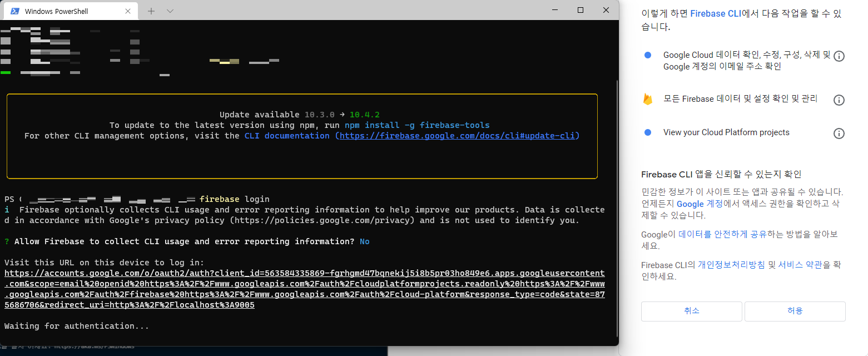
Task: Close the terminal window
Action: pos(606,10)
